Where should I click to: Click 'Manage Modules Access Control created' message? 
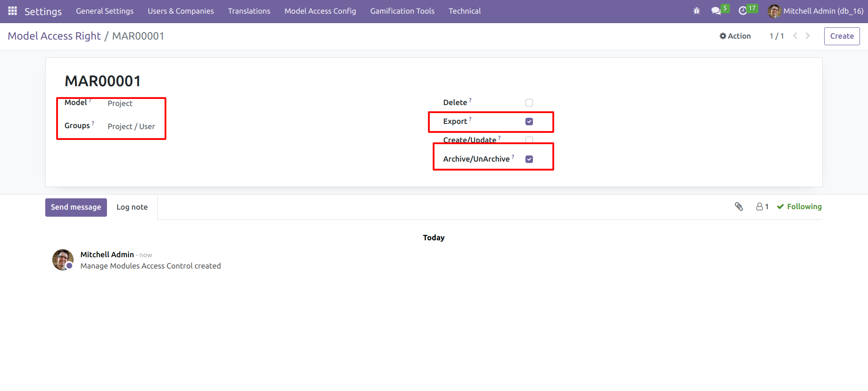(151, 266)
